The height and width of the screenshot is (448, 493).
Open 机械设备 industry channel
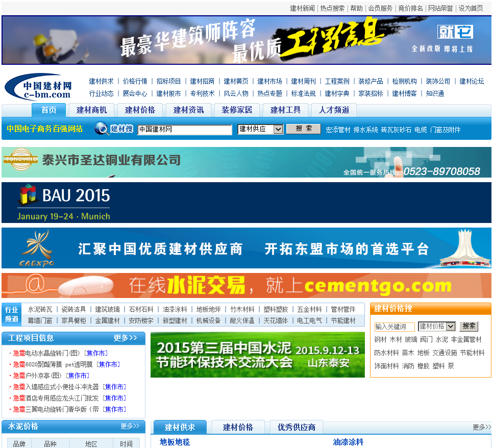208,320
